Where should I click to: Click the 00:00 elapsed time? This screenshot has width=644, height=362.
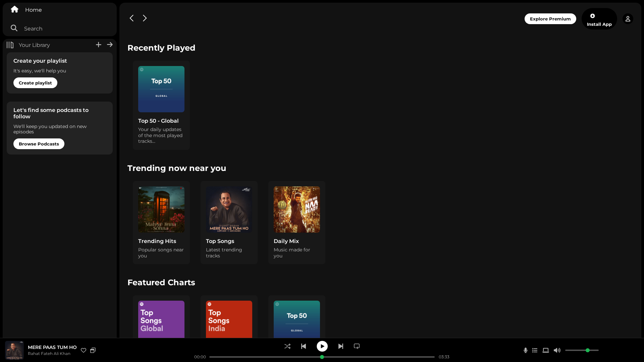(200, 357)
